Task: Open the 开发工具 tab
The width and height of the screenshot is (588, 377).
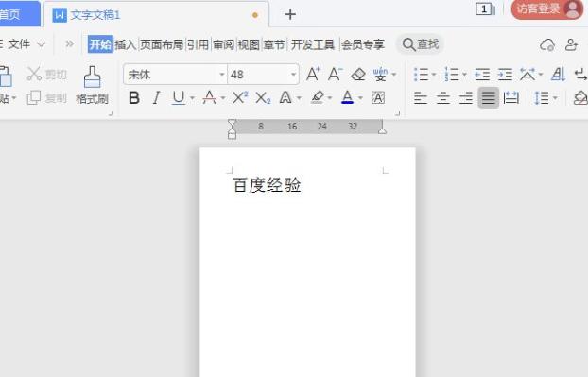Action: pyautogui.click(x=313, y=44)
